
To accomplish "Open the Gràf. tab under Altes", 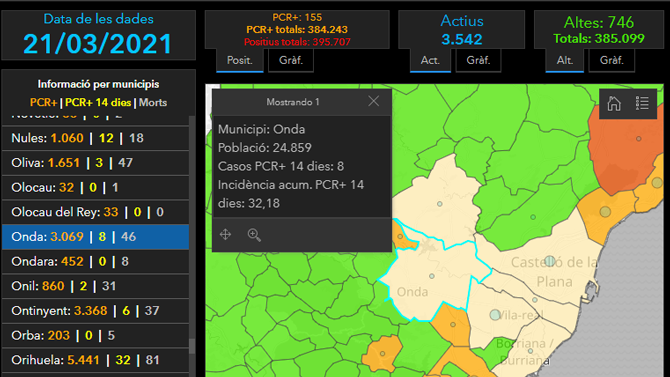I will (611, 60).
